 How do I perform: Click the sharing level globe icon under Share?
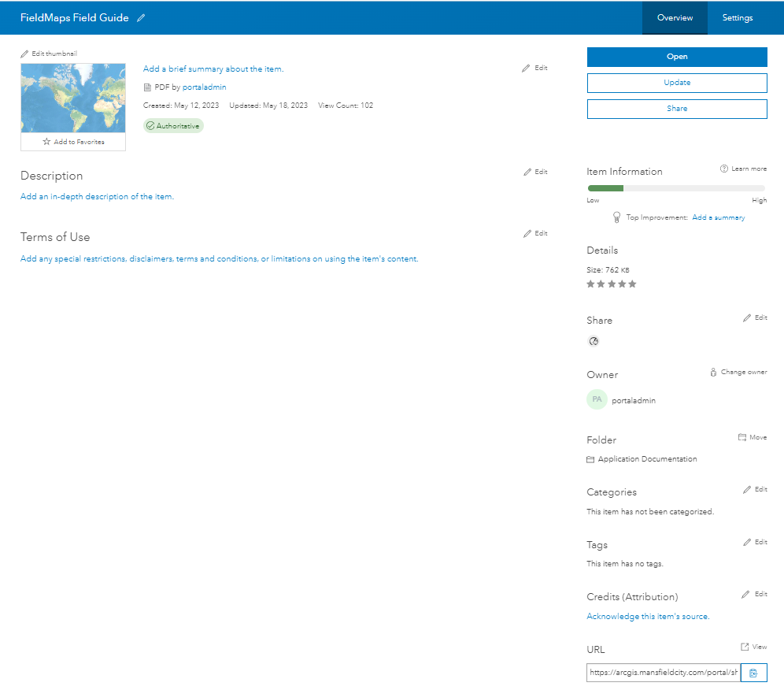594,341
